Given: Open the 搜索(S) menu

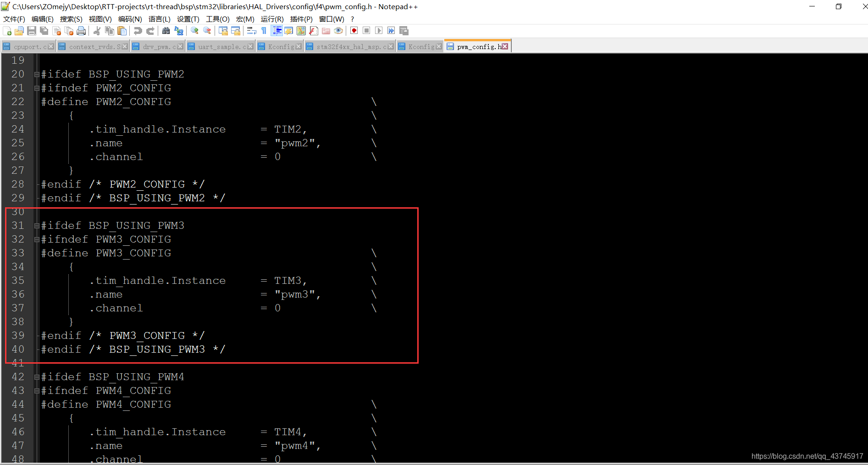Looking at the screenshot, I should click(71, 19).
